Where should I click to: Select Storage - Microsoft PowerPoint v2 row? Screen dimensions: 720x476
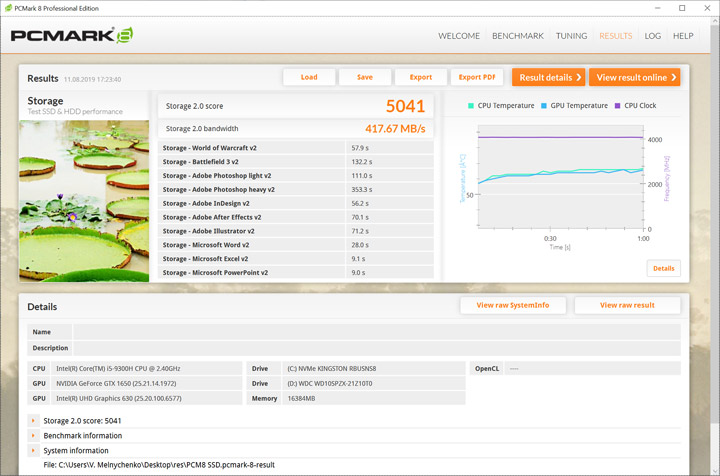point(296,272)
